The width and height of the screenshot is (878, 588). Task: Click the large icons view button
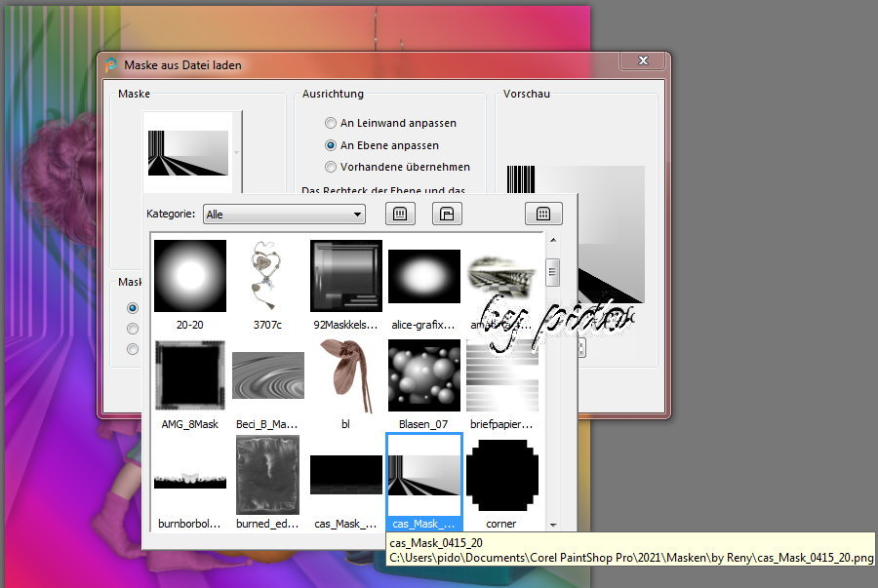point(401,214)
